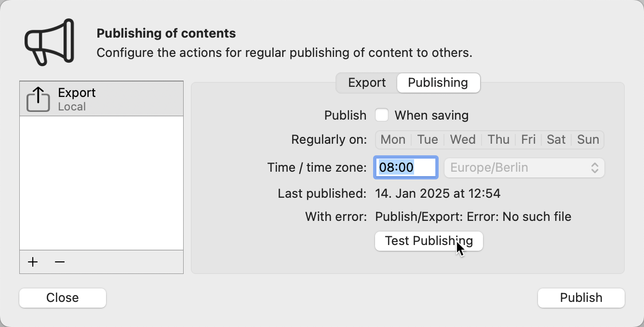Viewport: 644px width, 327px height.
Task: Click the megaphone publishing icon
Action: tap(48, 42)
